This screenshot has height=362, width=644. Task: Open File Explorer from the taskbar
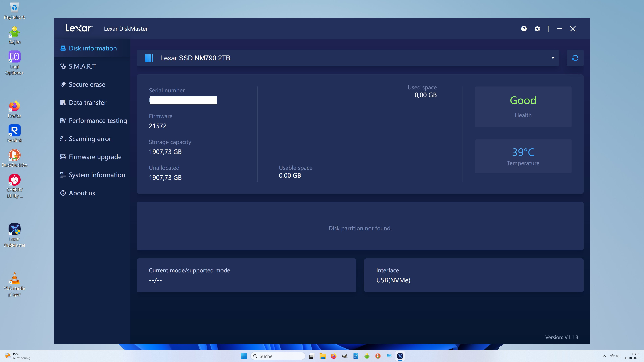[x=322, y=356]
